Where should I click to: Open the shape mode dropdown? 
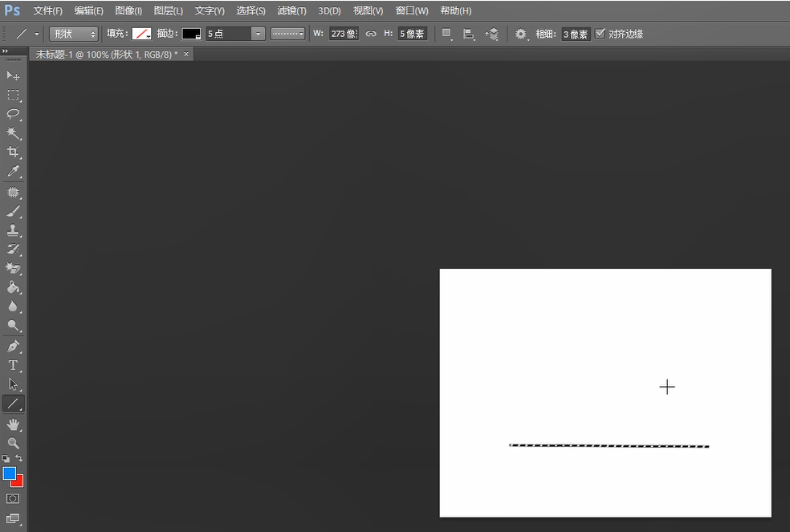click(x=73, y=34)
